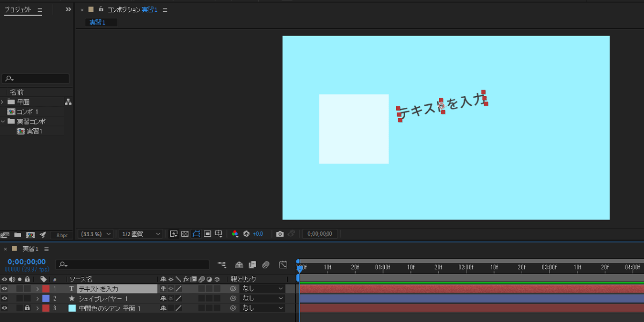Click red label swatch of テキストを入力
The height and width of the screenshot is (322, 644).
click(46, 289)
